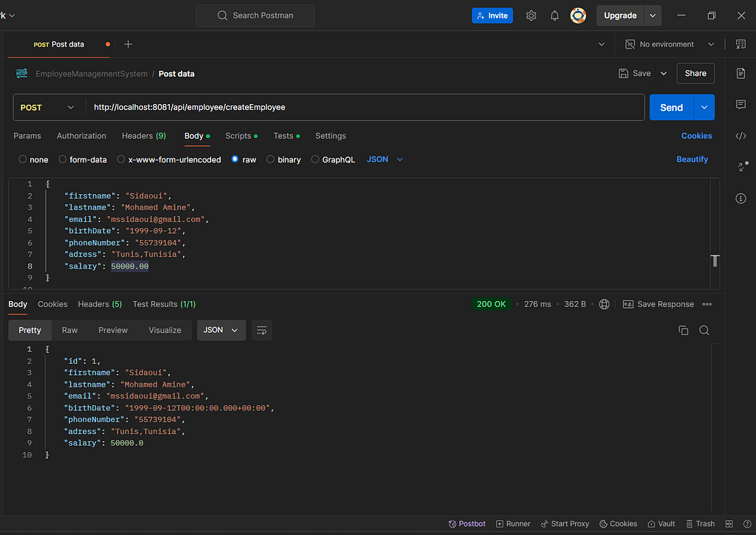The image size is (756, 535).
Task: Save the request
Action: click(634, 73)
